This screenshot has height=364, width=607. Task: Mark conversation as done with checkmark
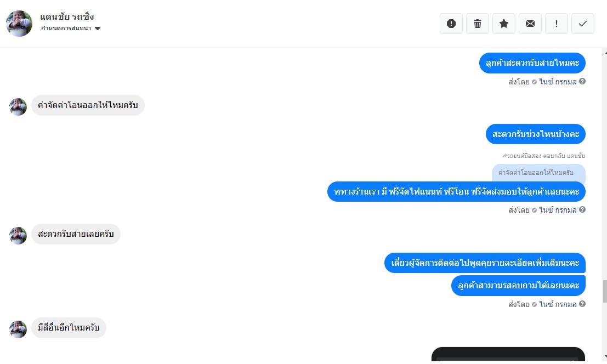(583, 24)
